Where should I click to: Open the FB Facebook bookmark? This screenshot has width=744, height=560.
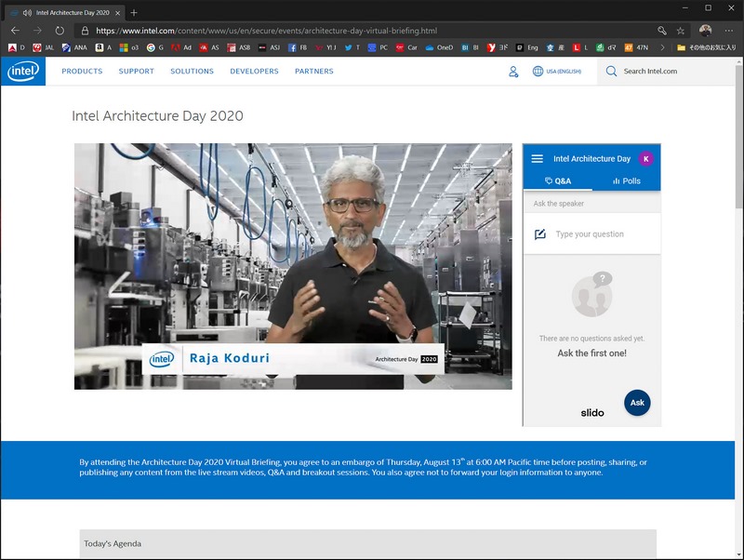tap(298, 47)
